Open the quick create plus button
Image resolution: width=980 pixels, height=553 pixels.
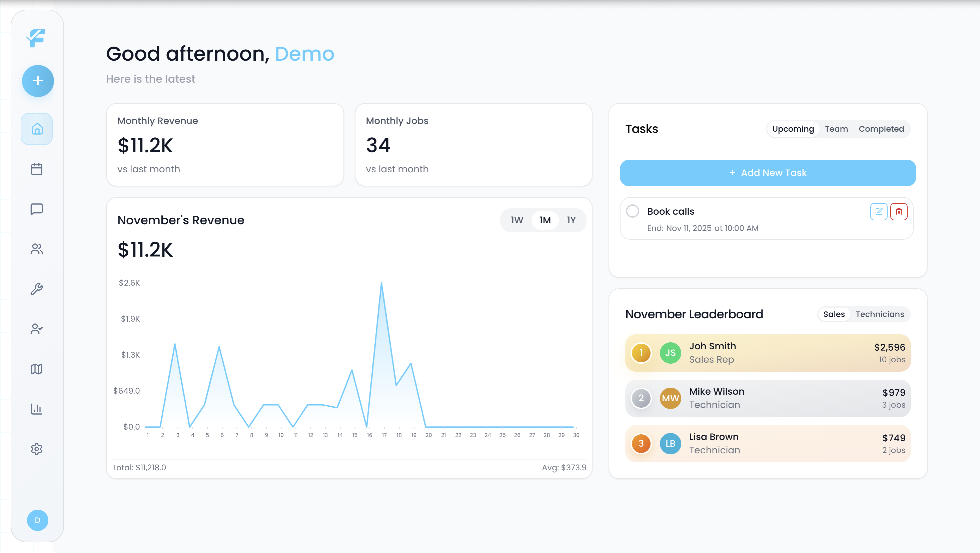(x=38, y=81)
